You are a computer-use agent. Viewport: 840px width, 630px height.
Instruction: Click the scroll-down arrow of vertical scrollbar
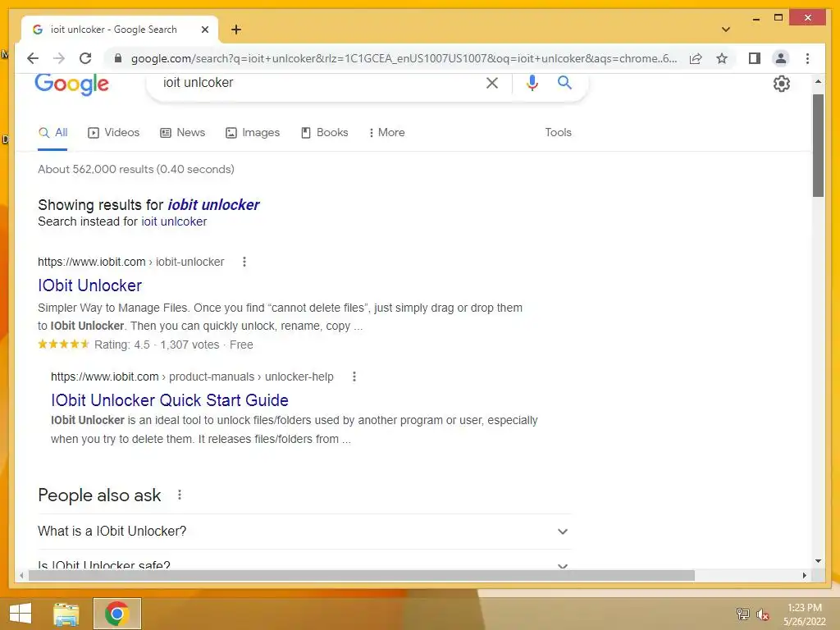(818, 561)
